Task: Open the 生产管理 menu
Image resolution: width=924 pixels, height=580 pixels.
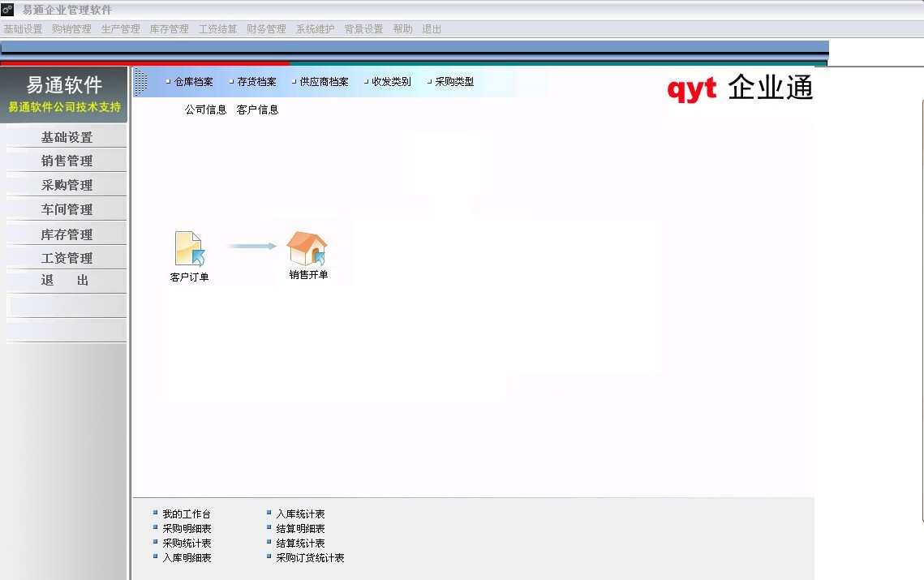Action: pyautogui.click(x=120, y=29)
